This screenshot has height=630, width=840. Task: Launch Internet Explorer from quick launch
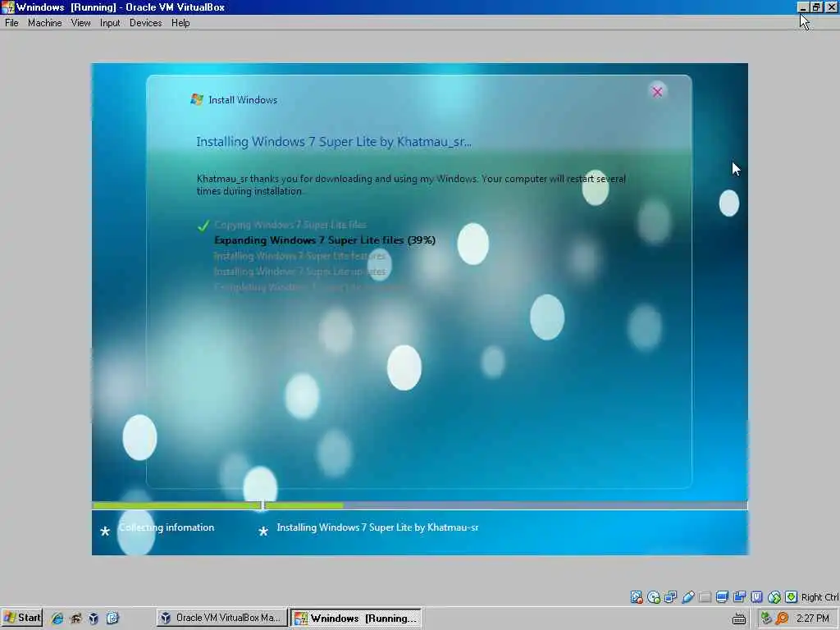(x=57, y=619)
